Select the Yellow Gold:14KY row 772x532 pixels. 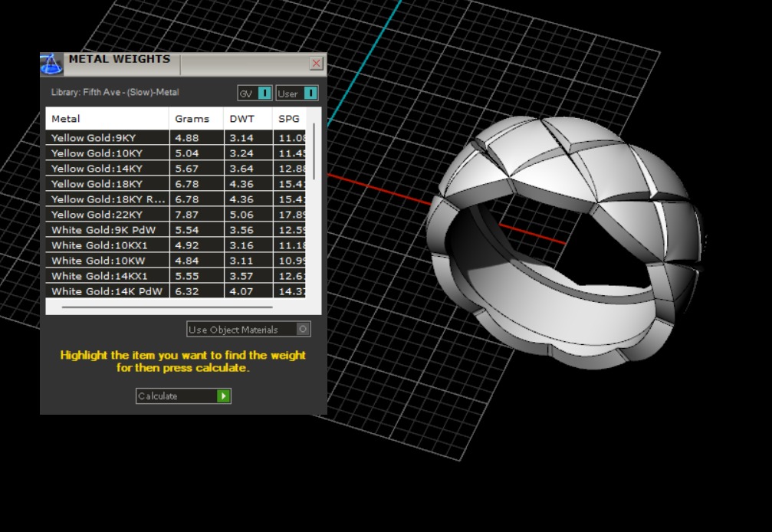click(x=176, y=169)
